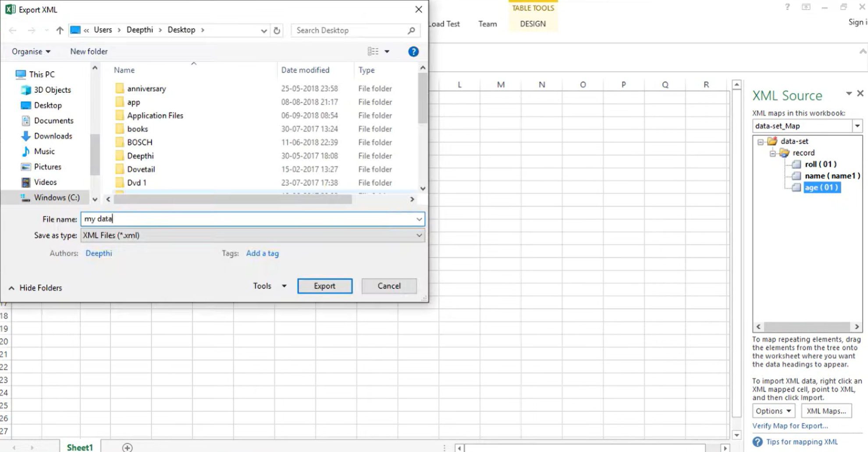Click Hide Folders toggle

[36, 288]
